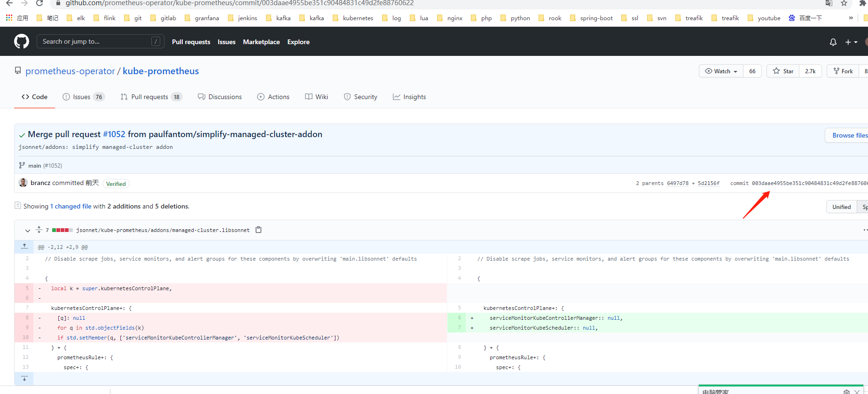Expand all lines with the cross-arrows icon
868x394 pixels.
[39, 230]
